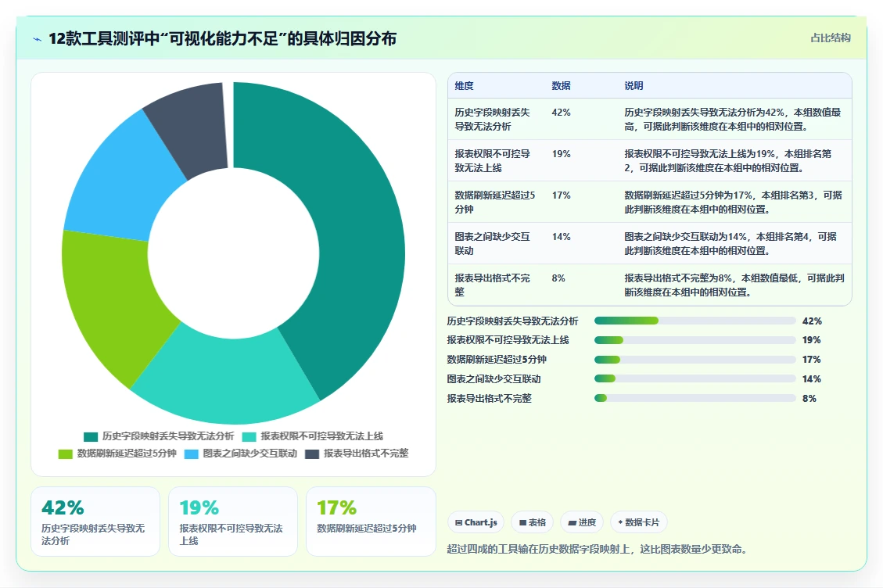The image size is (883, 588).
Task: Toggle legend swatch 数据刷新延迟超过5分钟
Action: point(66,454)
